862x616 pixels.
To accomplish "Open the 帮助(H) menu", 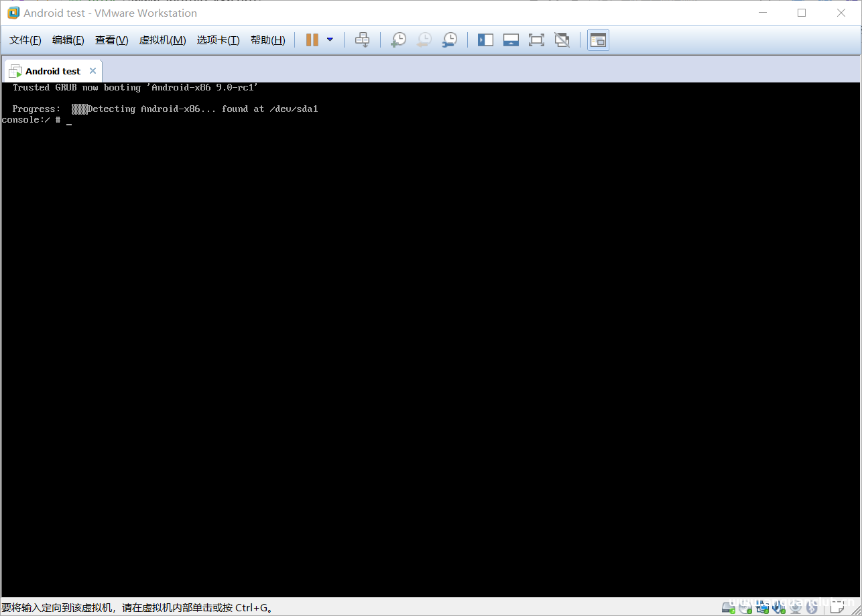I will coord(267,40).
